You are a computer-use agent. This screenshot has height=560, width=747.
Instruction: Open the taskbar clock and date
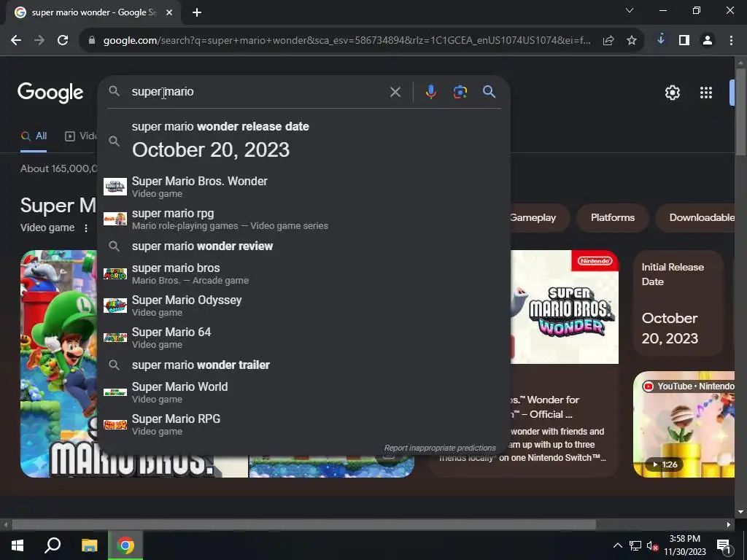(x=684, y=545)
